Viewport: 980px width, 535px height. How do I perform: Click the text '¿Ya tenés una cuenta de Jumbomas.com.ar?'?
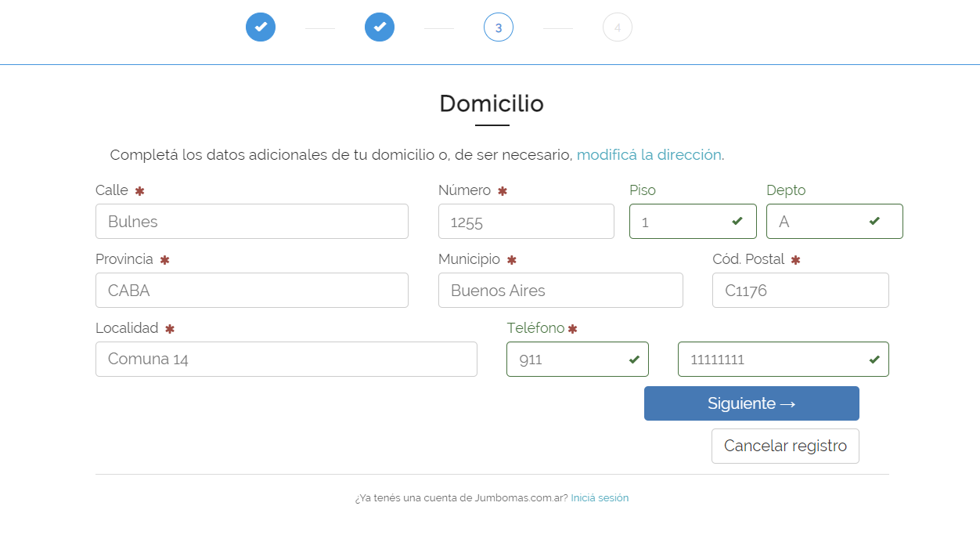[x=461, y=498]
